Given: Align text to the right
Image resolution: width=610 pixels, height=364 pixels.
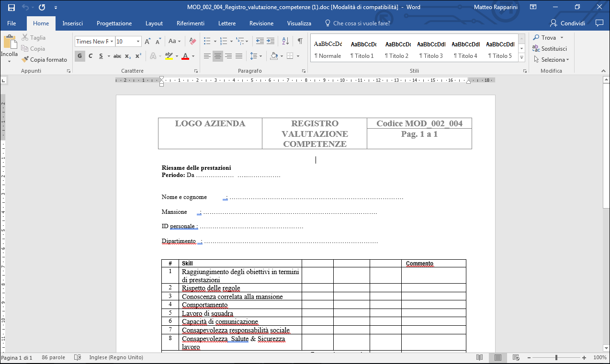Looking at the screenshot, I should pyautogui.click(x=228, y=56).
